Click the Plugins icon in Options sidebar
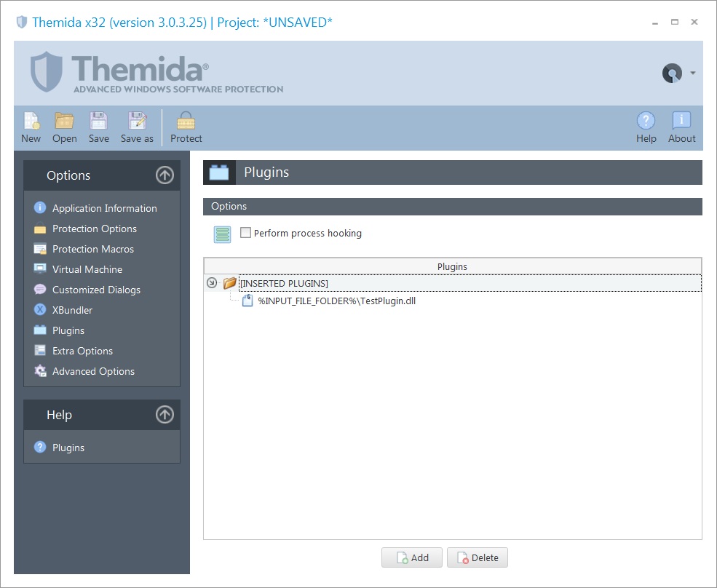Viewport: 717px width, 588px height. [40, 330]
